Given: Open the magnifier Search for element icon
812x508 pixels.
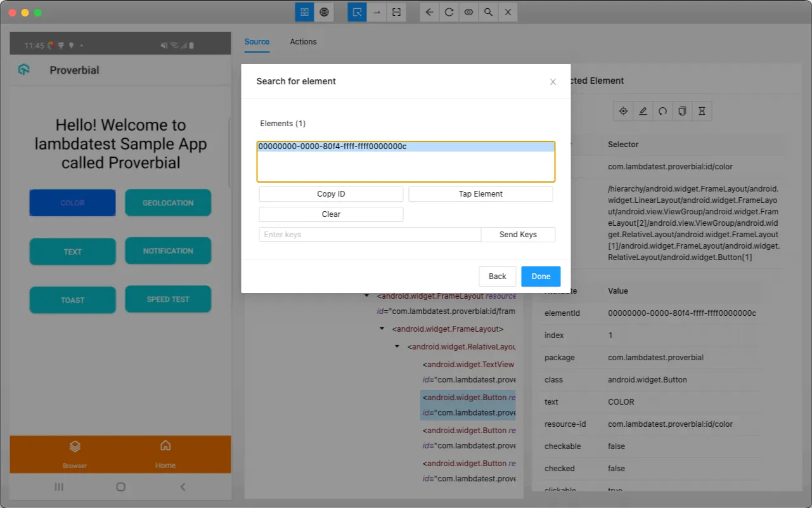Looking at the screenshot, I should click(488, 12).
